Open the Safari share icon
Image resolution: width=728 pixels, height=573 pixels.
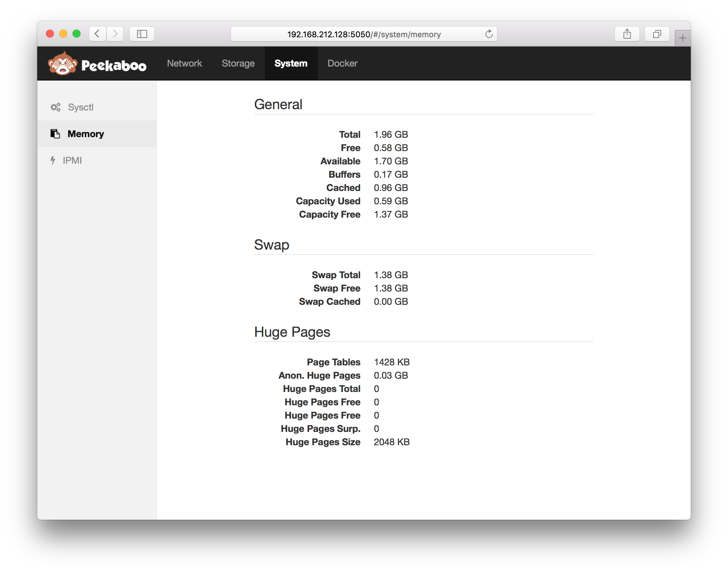pyautogui.click(x=627, y=34)
